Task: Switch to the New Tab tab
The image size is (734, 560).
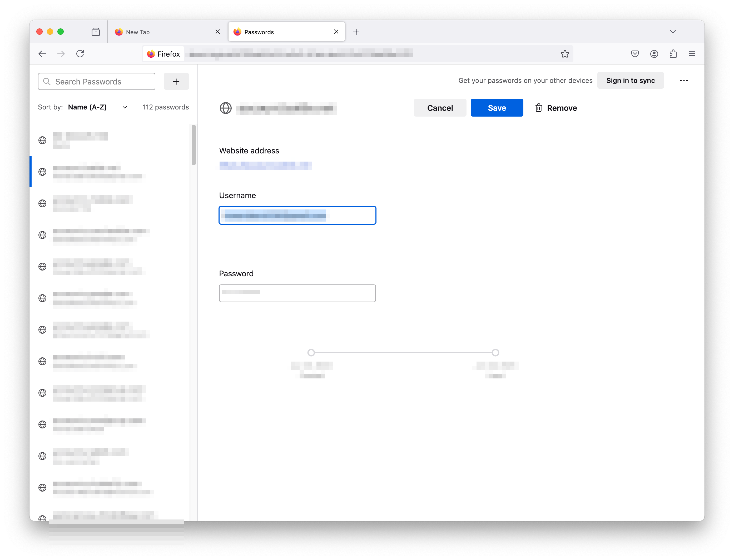Action: [x=167, y=32]
